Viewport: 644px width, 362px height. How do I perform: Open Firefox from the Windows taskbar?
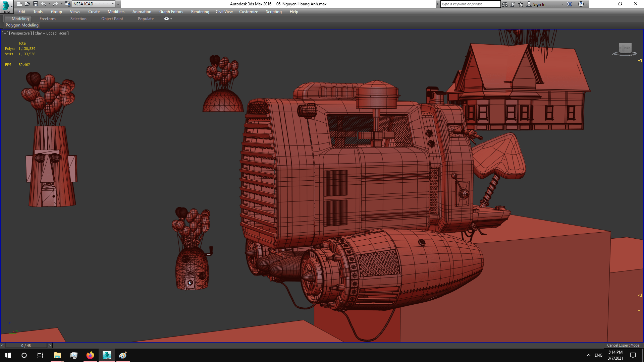pyautogui.click(x=90, y=355)
